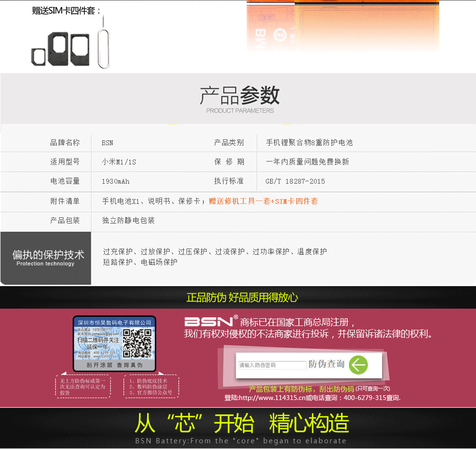Click the smallest SIM card adapter
Viewport: 476px width, 450px height.
click(38, 56)
